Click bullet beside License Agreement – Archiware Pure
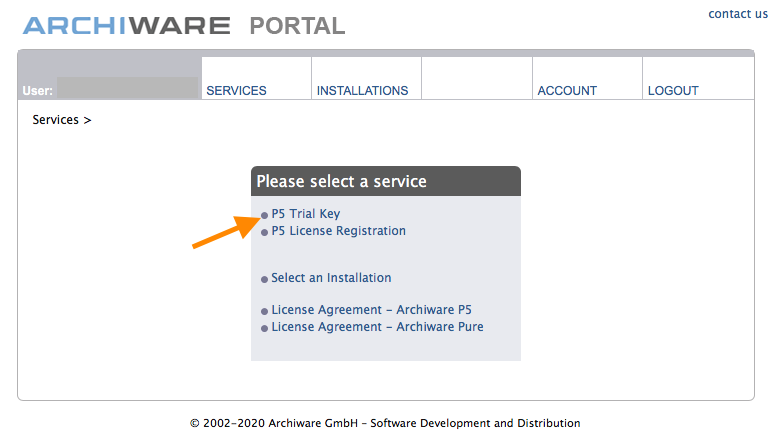775x443 pixels. click(x=264, y=328)
